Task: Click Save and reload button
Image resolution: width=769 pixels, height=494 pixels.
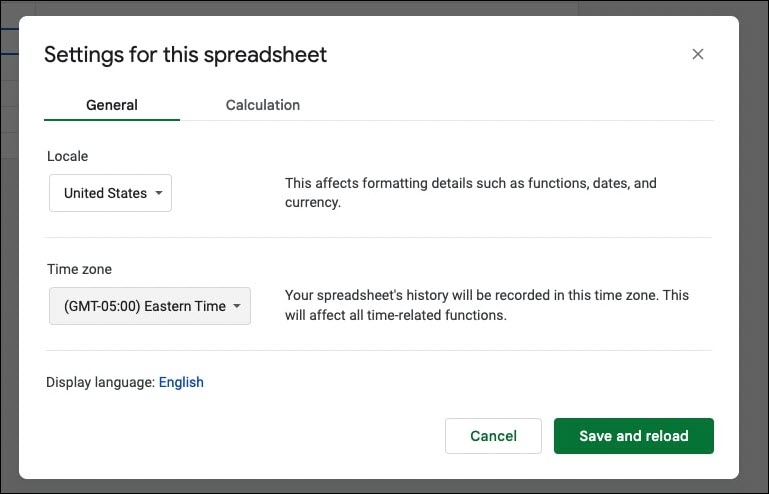Action: point(634,436)
